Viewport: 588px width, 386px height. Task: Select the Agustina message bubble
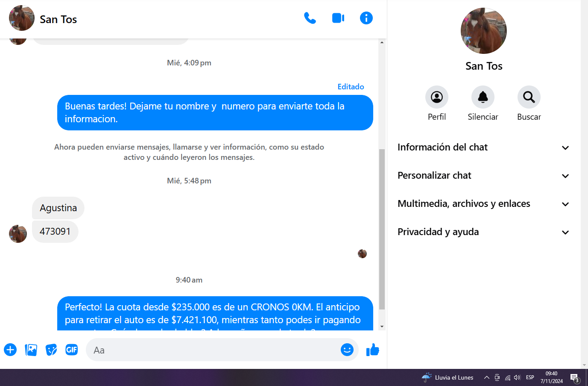(x=58, y=208)
